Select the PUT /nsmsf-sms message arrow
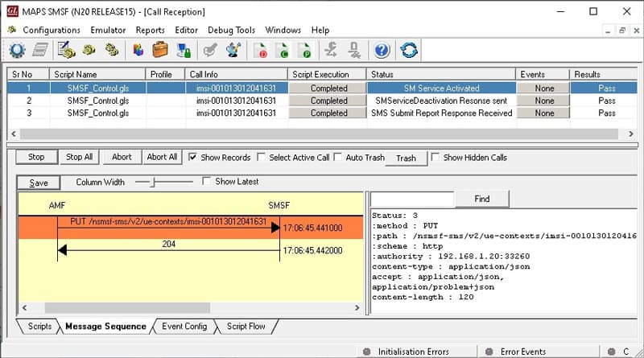This screenshot has width=644, height=358. pyautogui.click(x=168, y=227)
